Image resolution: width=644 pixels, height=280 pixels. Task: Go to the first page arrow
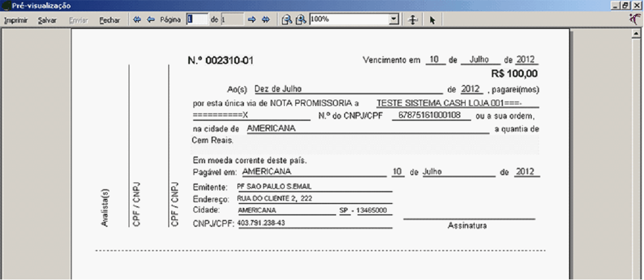coord(137,20)
